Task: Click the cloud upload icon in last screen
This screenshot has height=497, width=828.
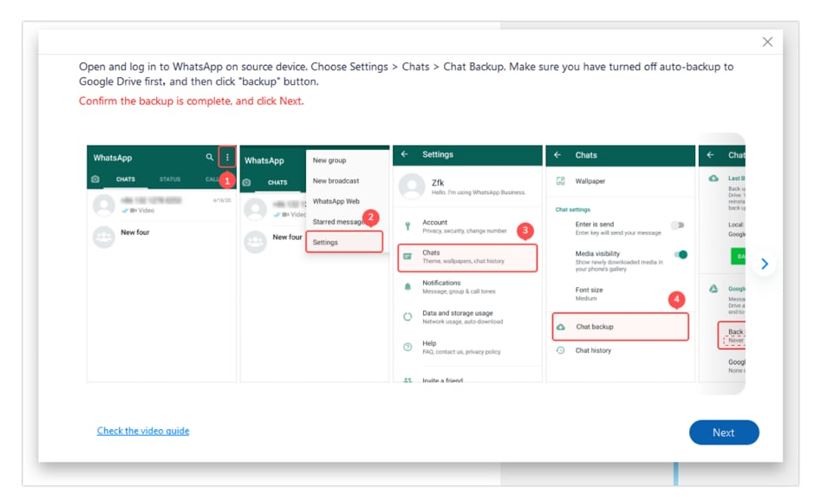Action: pyautogui.click(x=713, y=179)
